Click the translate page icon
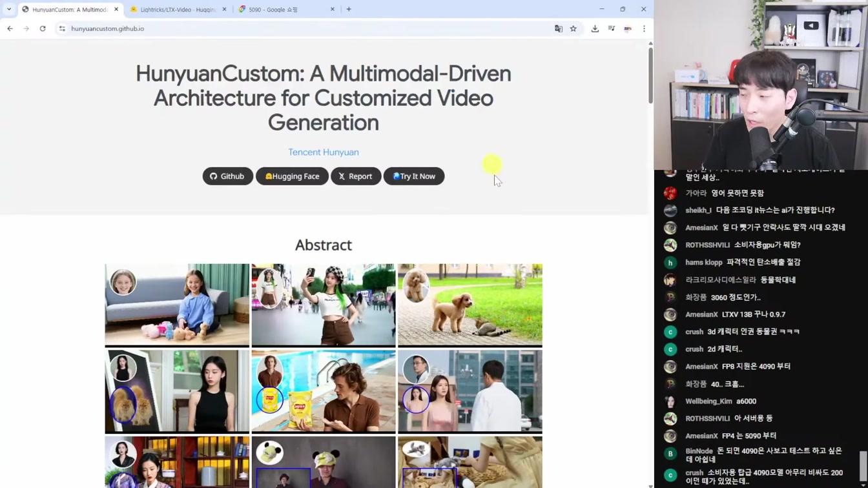 (x=559, y=28)
